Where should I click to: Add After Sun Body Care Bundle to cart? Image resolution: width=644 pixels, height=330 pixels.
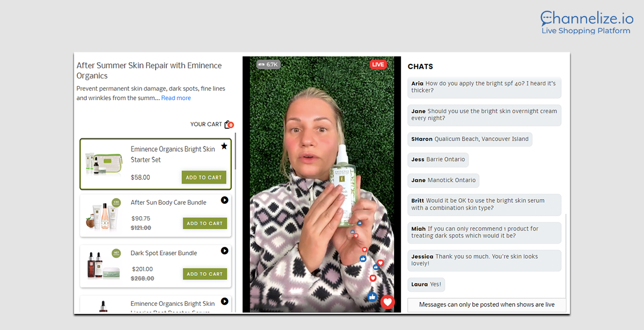tap(204, 223)
